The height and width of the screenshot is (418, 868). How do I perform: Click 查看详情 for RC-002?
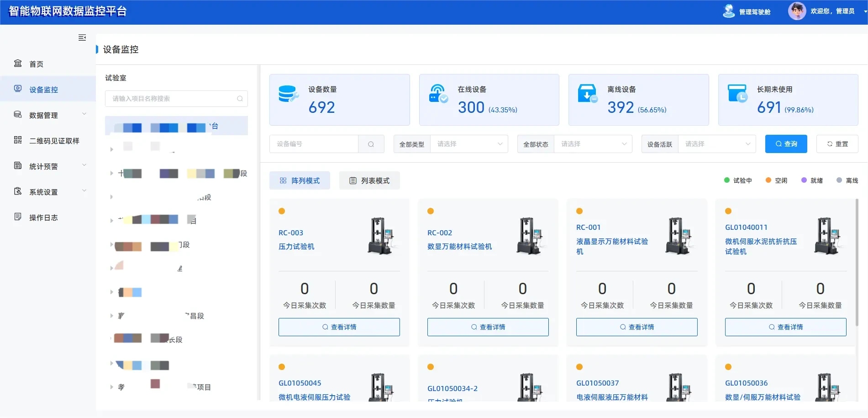coord(488,327)
